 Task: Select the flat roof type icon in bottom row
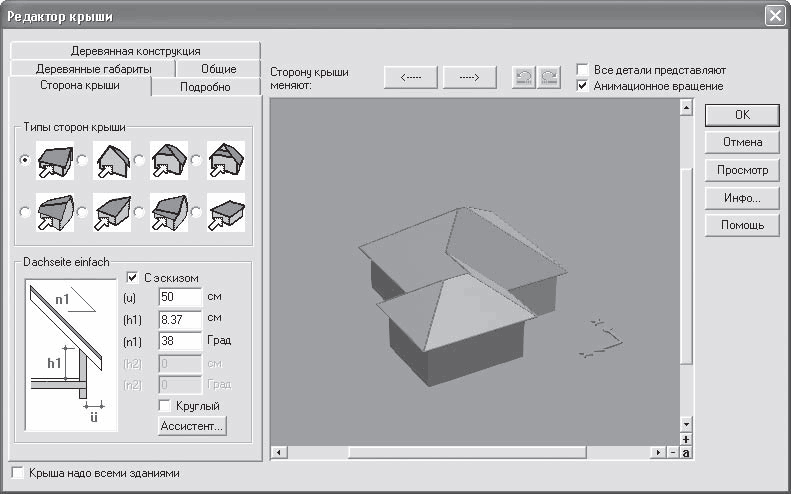[226, 212]
